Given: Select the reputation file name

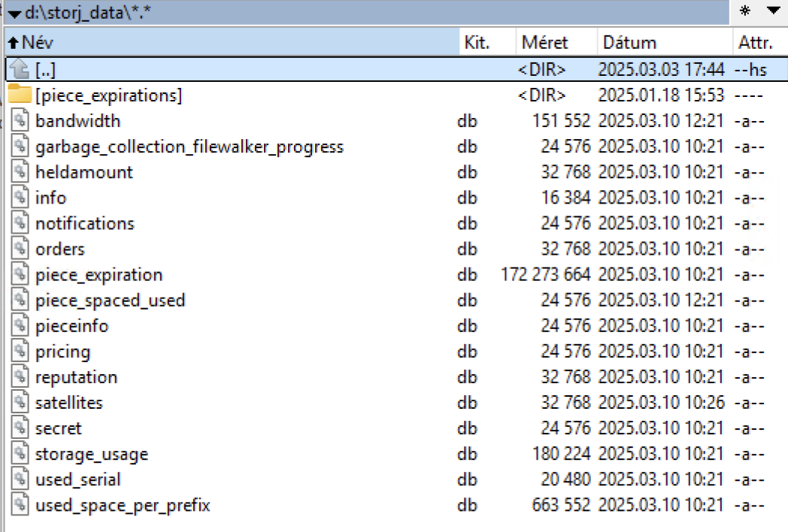Looking at the screenshot, I should point(76,377).
